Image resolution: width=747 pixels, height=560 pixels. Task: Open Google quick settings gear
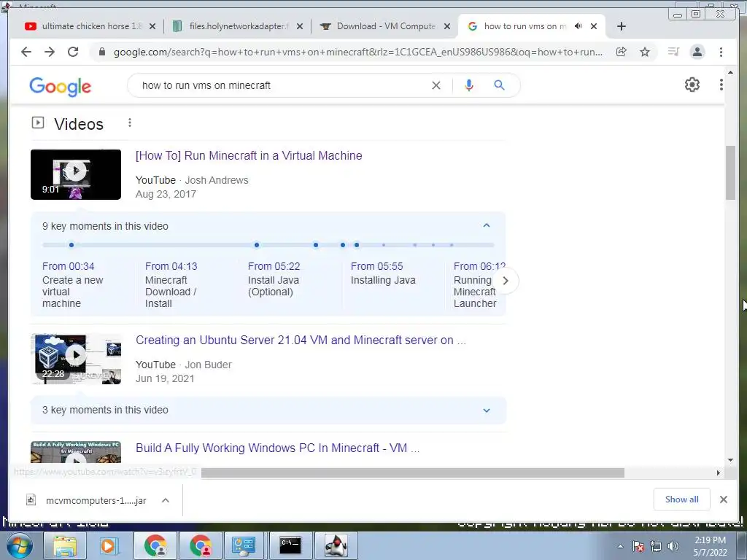point(692,85)
